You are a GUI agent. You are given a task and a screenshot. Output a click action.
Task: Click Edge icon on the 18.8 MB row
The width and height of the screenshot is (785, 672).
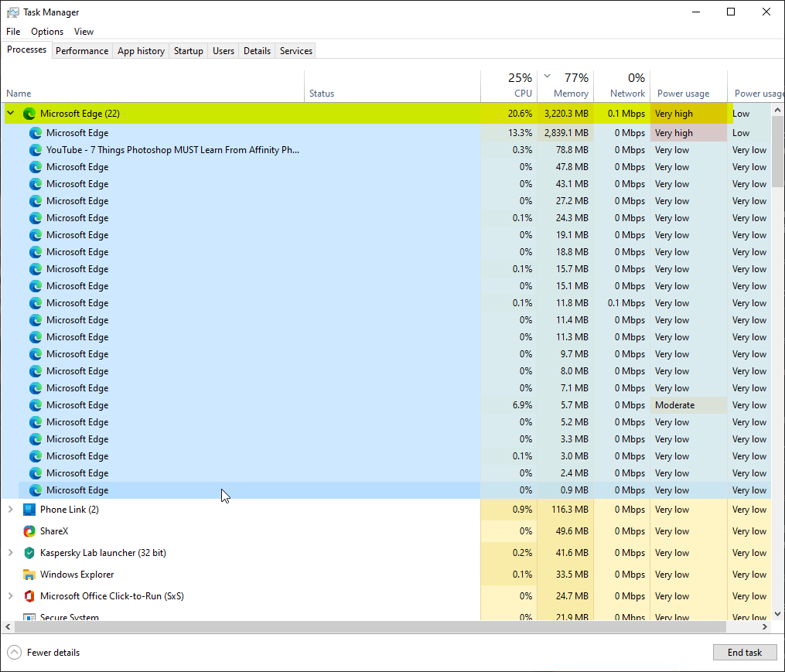pyautogui.click(x=35, y=252)
